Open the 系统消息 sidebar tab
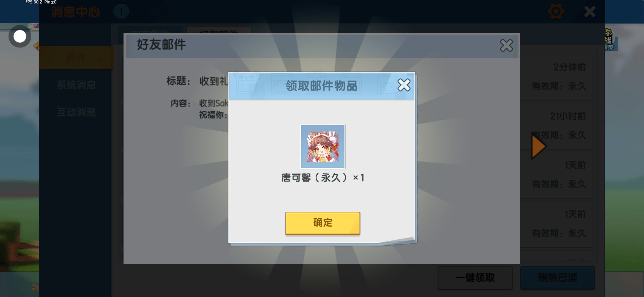The image size is (644, 297). point(77,85)
